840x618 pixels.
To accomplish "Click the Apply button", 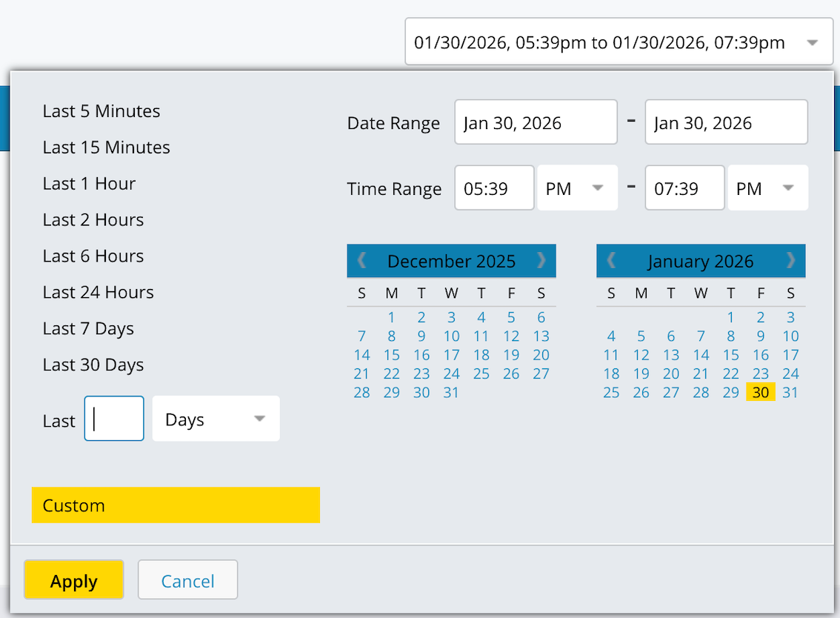I will coord(74,582).
